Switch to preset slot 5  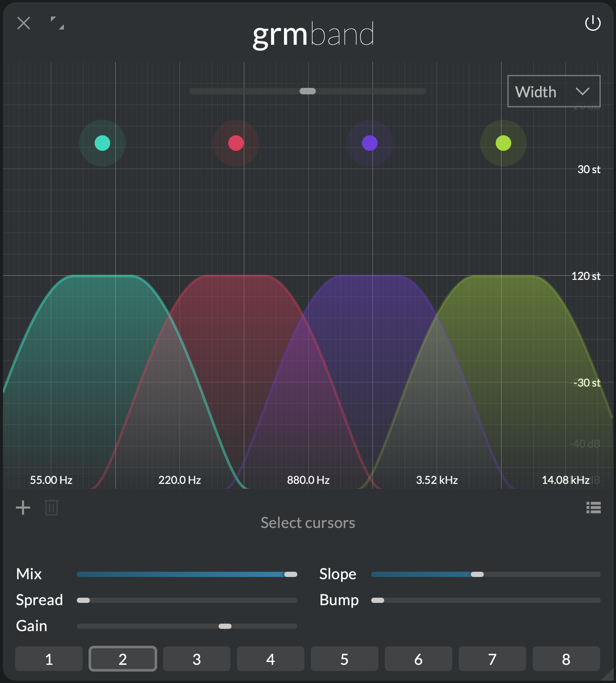tap(344, 659)
